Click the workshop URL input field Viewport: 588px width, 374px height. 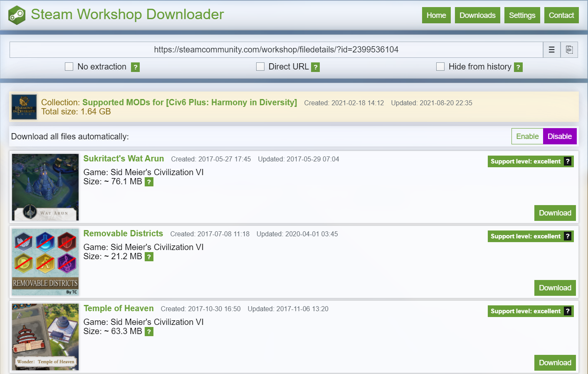click(x=276, y=50)
